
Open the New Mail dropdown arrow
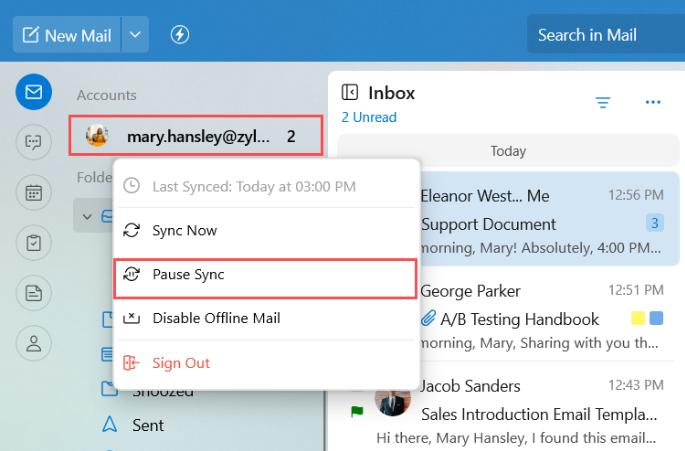pyautogui.click(x=135, y=35)
